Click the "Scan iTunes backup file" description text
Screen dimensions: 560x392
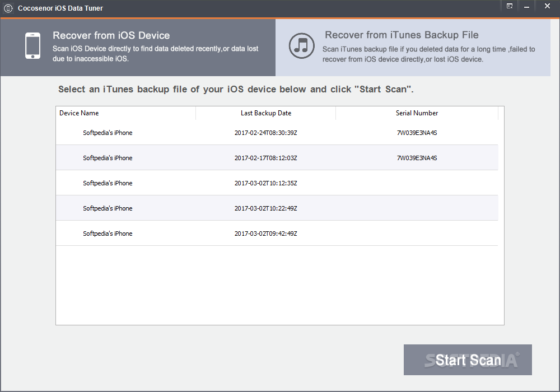point(428,54)
